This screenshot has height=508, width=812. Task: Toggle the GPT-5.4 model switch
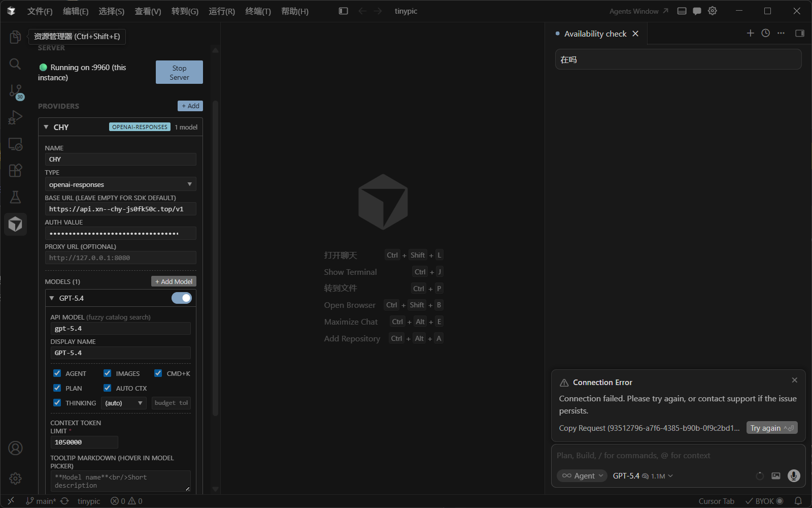(x=181, y=298)
